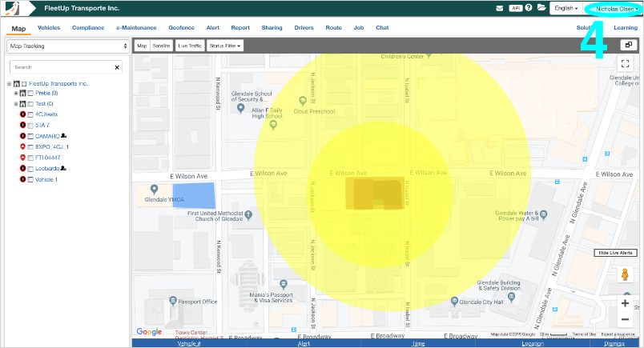Sort alerts by Vehicle # column

point(189,343)
